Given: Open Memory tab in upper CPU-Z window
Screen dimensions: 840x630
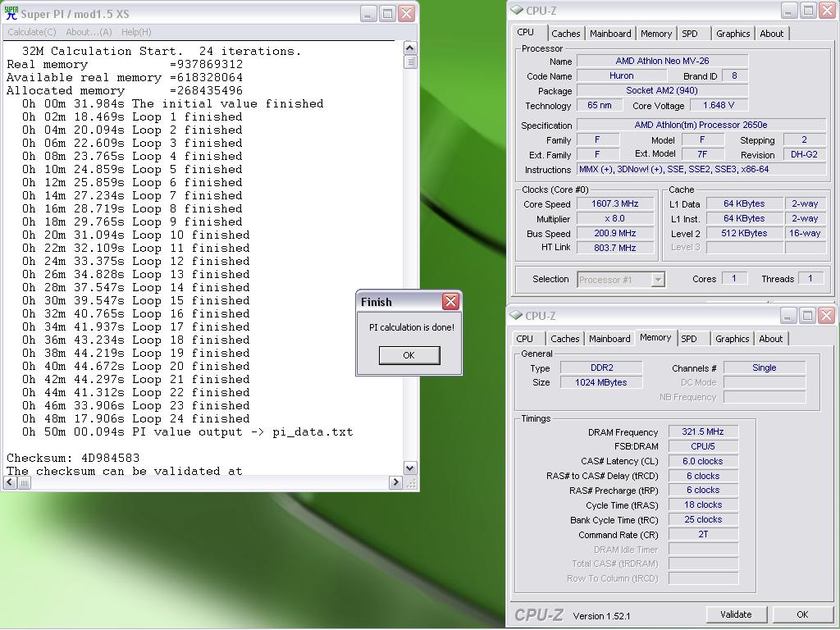Looking at the screenshot, I should [x=655, y=34].
